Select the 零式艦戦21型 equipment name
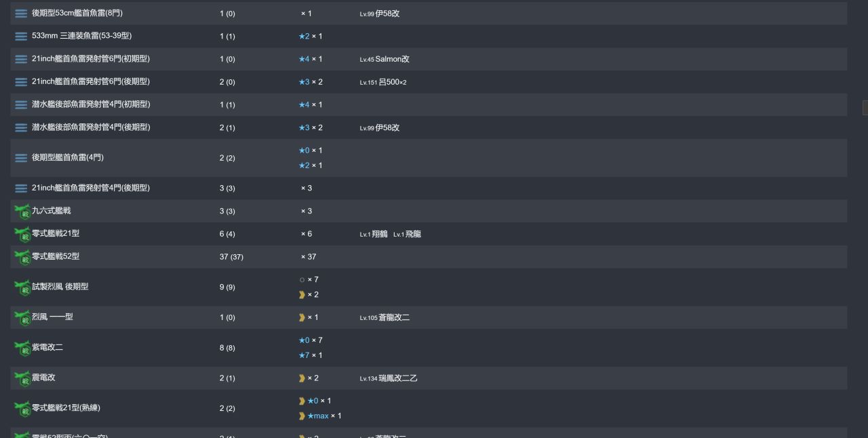 tap(56, 233)
